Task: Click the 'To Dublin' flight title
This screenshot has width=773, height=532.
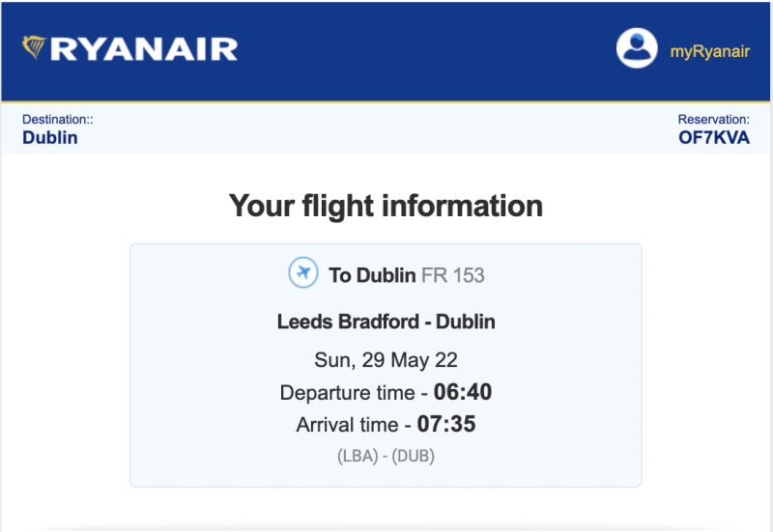Action: 372,275
